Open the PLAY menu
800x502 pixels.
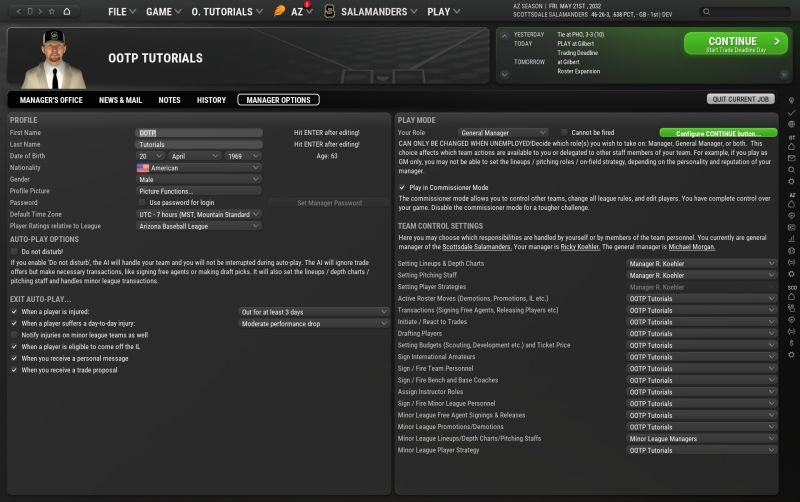pyautogui.click(x=443, y=12)
